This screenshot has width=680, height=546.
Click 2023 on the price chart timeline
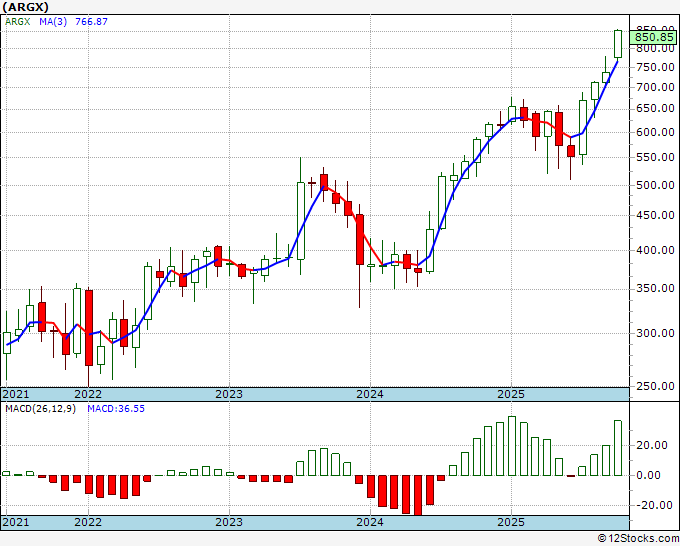(229, 394)
